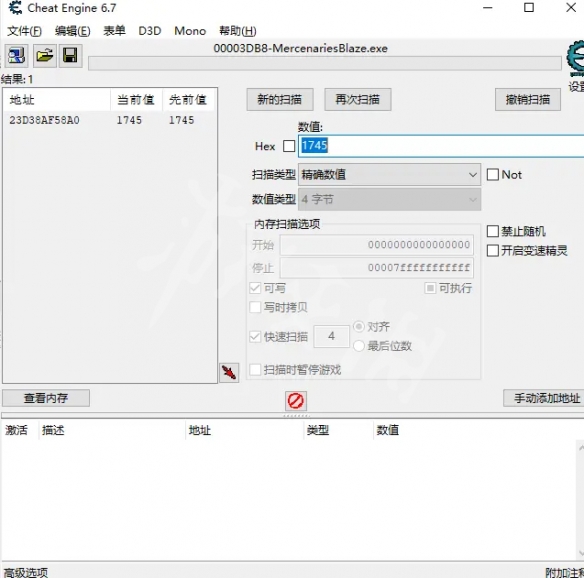This screenshot has width=584, height=578.
Task: Open the Mono menu
Action: coord(190,31)
